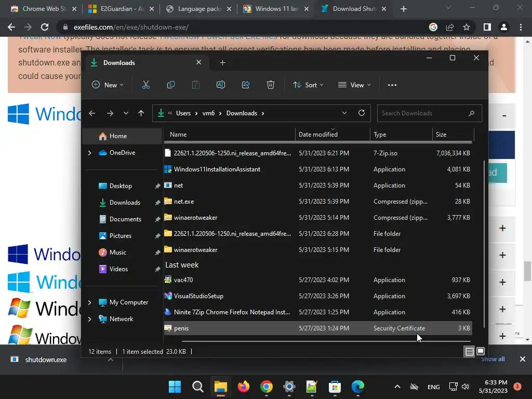The width and height of the screenshot is (532, 399).
Task: Click the Rename icon in Explorer toolbar
Action: (220, 85)
